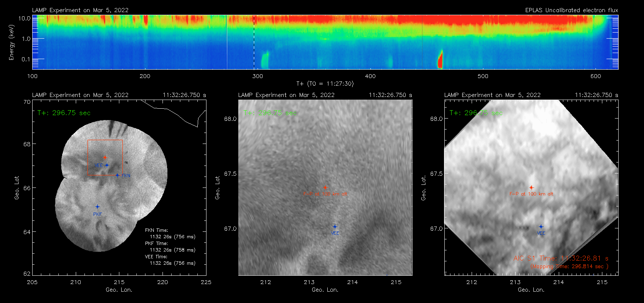
Task: Click the middle panel's "LAMP Experiment on Mar 5, 2022" title
Action: point(286,95)
